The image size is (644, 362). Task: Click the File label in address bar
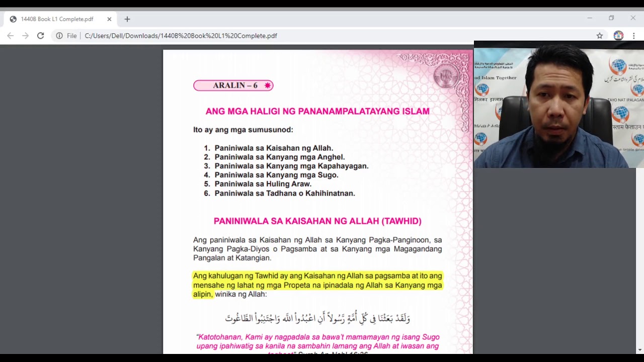click(72, 36)
